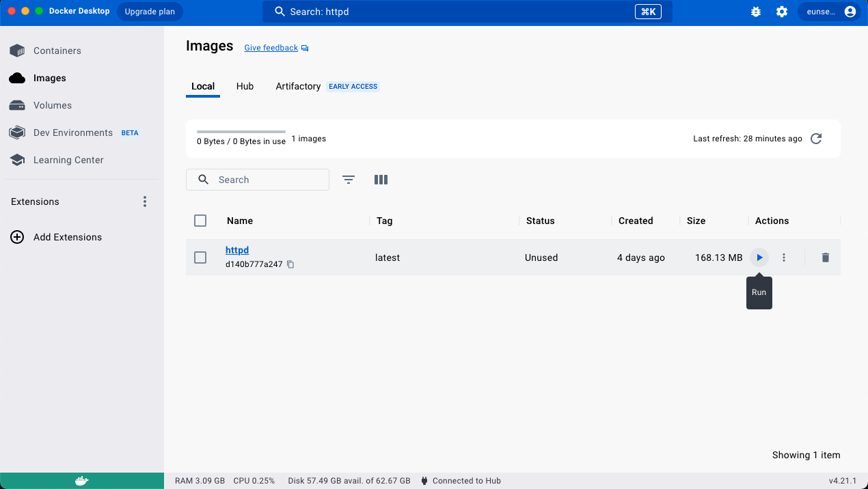The width and height of the screenshot is (868, 489).
Task: Open the Extensions options menu
Action: point(144,201)
